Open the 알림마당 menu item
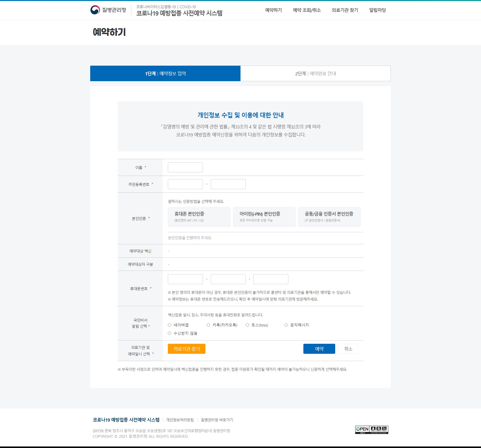This screenshot has height=448, width=481. click(377, 10)
